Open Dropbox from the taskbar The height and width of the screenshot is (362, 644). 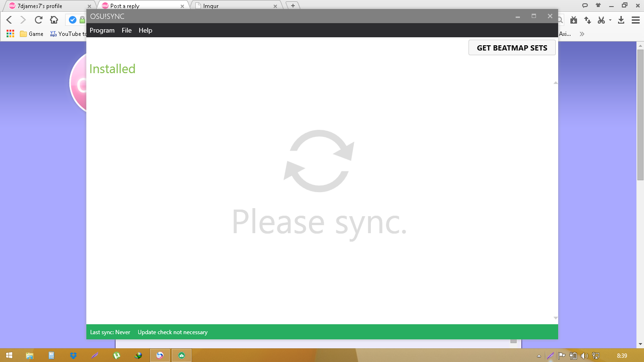point(73,355)
